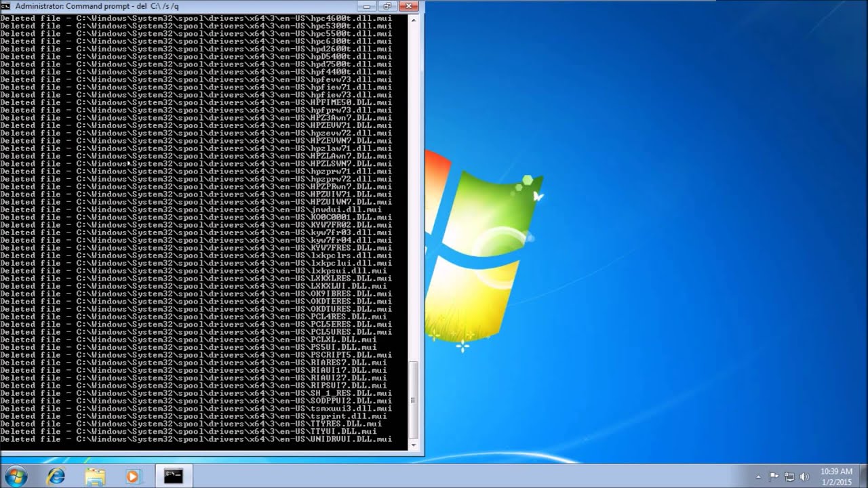Click the scrollbar up arrow in Command Prompt

[x=413, y=20]
